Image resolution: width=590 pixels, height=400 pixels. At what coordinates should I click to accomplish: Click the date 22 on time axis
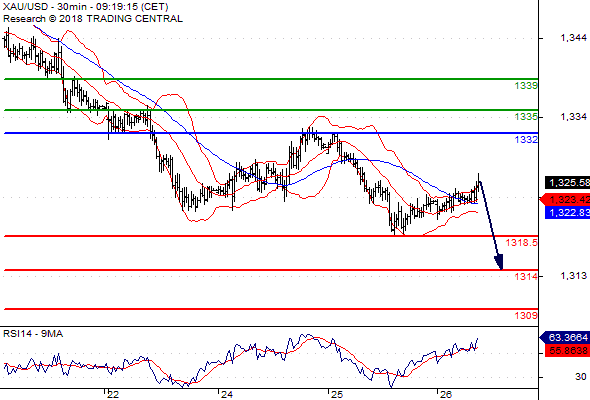pos(113,395)
